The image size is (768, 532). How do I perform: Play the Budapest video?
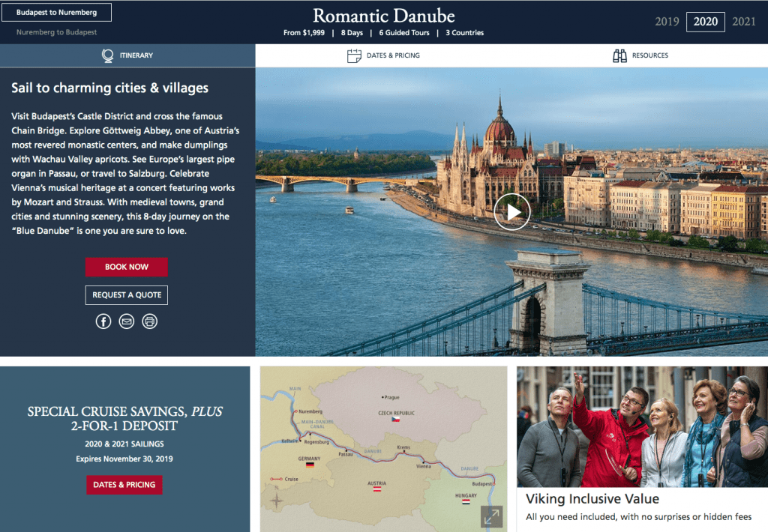point(511,212)
